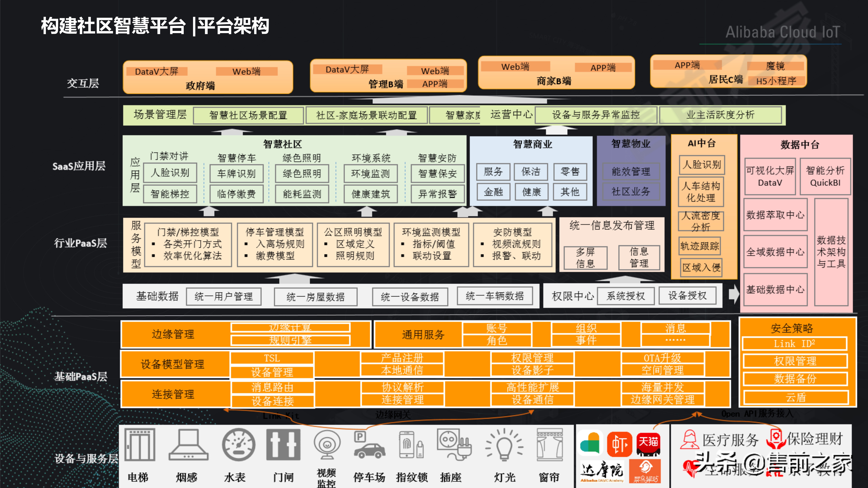The image size is (868, 488).
Task: Click the 社区-家庭场景联动配置 box
Action: point(367,115)
